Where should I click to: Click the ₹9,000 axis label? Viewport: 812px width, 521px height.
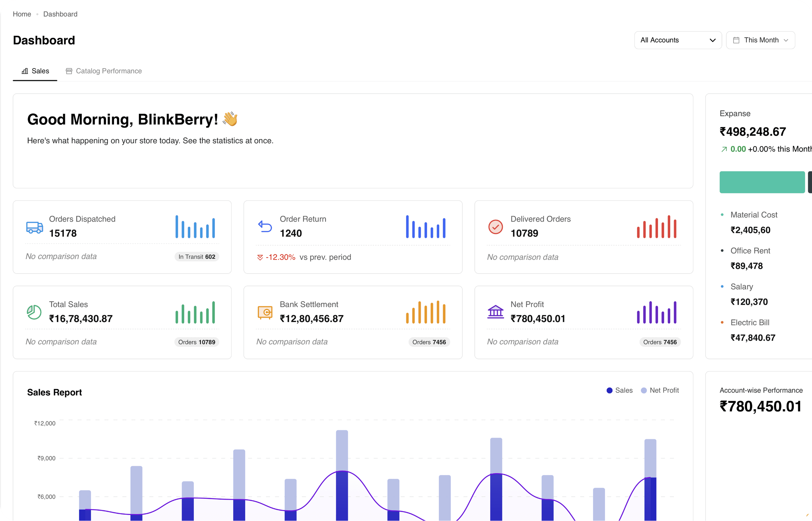pos(46,458)
